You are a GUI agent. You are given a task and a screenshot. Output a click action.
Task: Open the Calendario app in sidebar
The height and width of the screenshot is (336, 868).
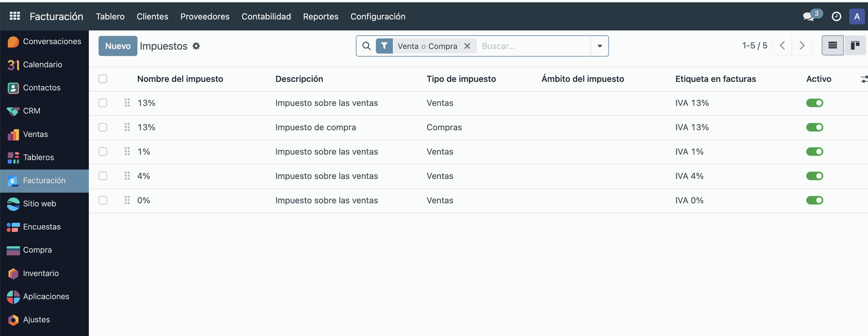coord(44,65)
